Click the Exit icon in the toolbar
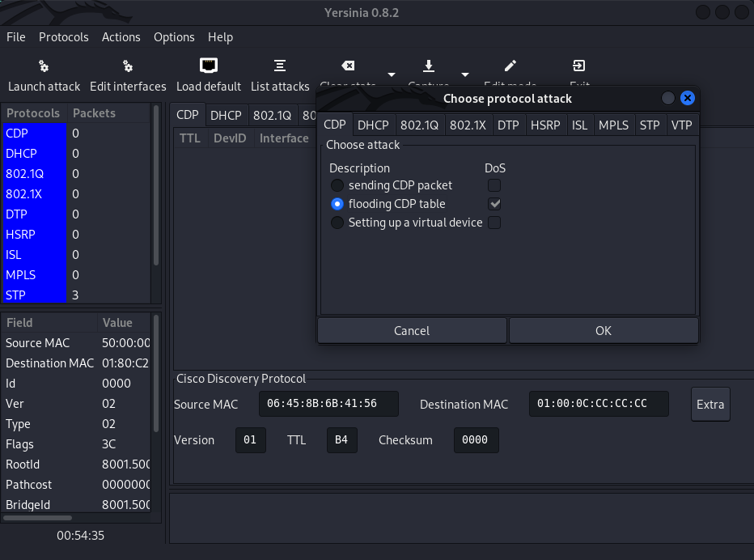 point(579,66)
